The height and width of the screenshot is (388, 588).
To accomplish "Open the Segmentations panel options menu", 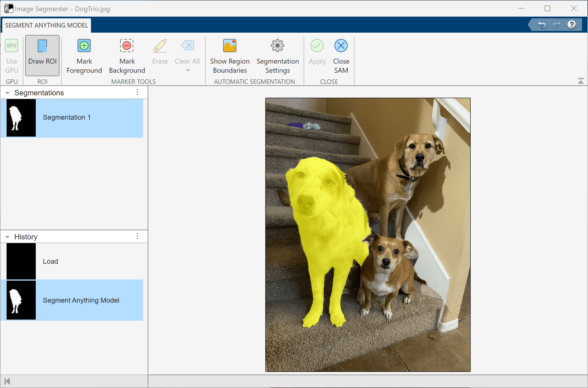I will [x=137, y=92].
